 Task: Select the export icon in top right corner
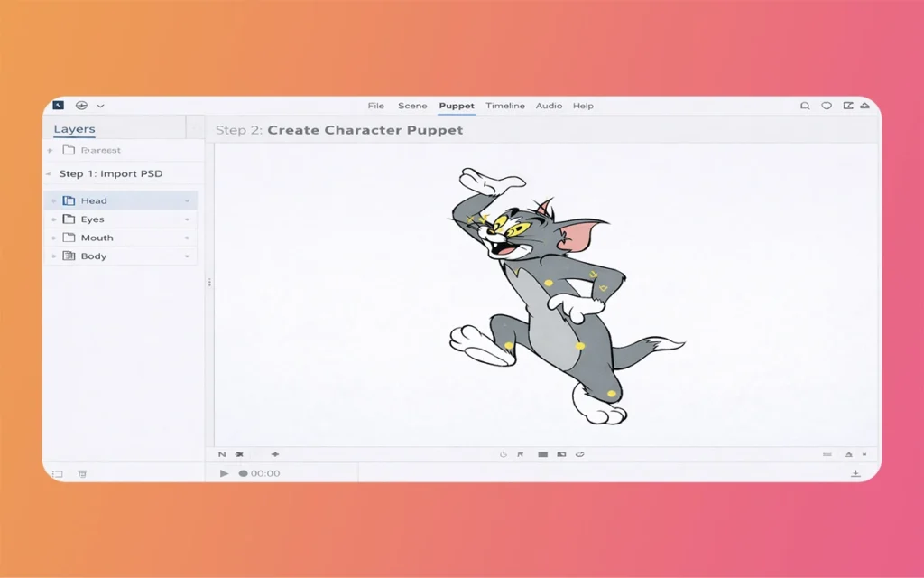tap(846, 106)
